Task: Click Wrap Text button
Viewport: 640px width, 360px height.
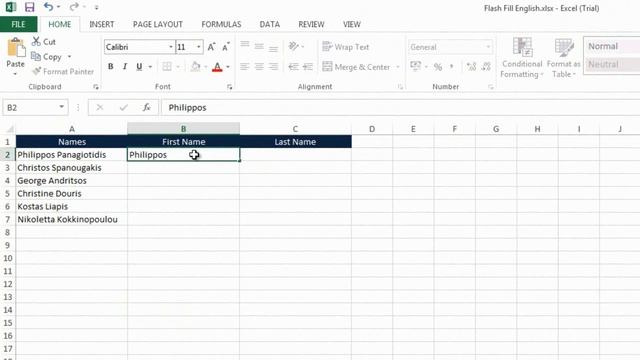Action: 346,47
